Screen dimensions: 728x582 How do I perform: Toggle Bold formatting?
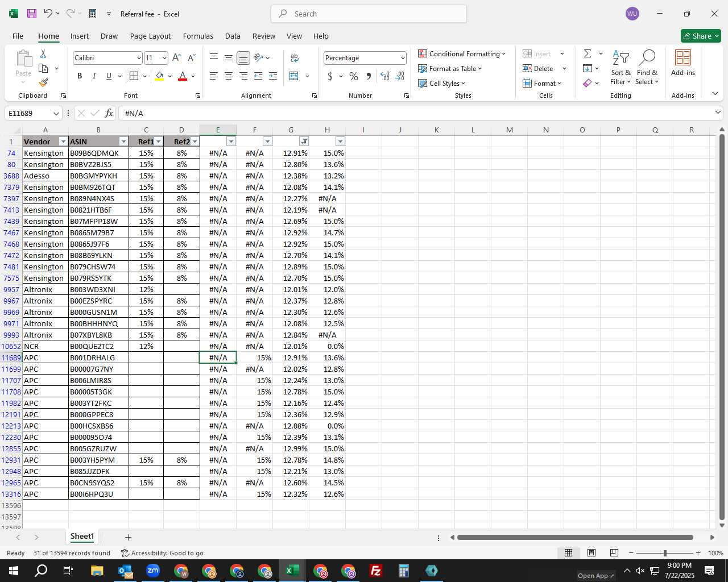point(80,76)
